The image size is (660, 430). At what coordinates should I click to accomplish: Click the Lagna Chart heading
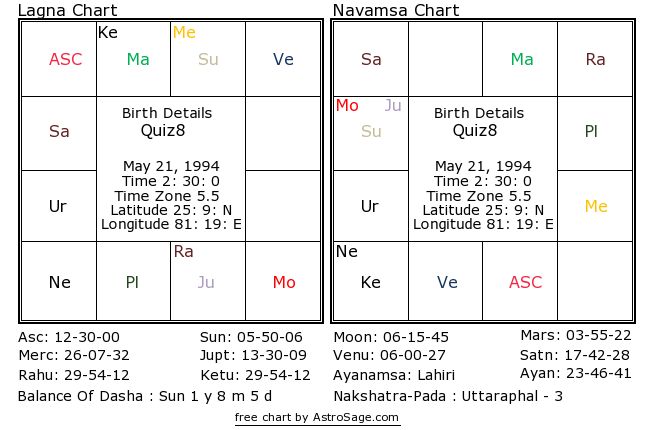tap(67, 11)
